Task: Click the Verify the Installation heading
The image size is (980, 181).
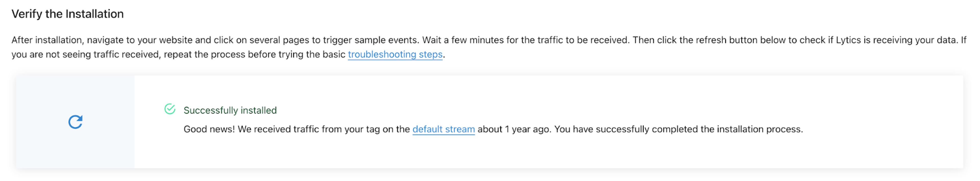Action: (x=68, y=14)
